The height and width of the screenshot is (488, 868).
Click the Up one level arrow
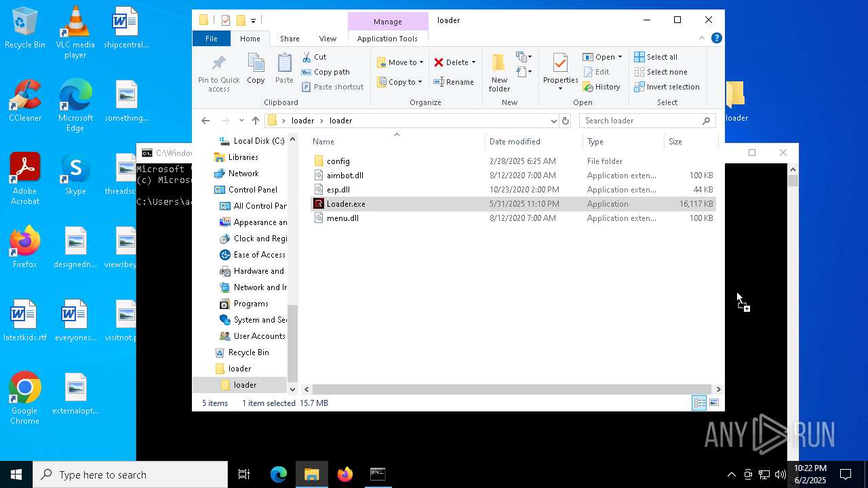(x=256, y=121)
